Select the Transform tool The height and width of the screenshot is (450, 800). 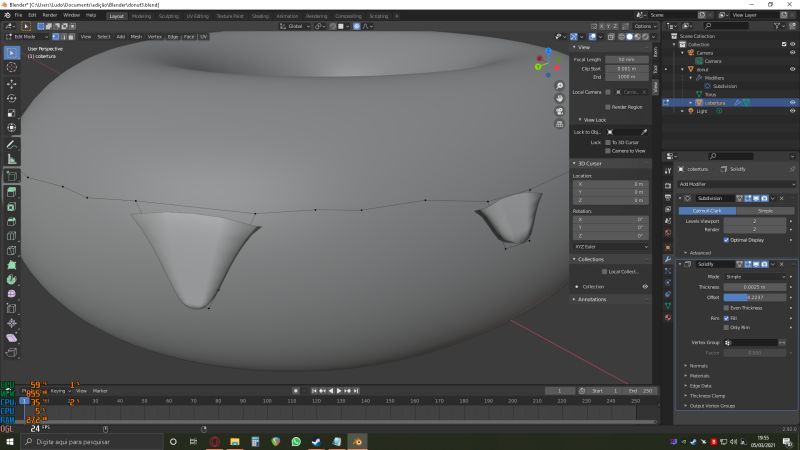12,128
